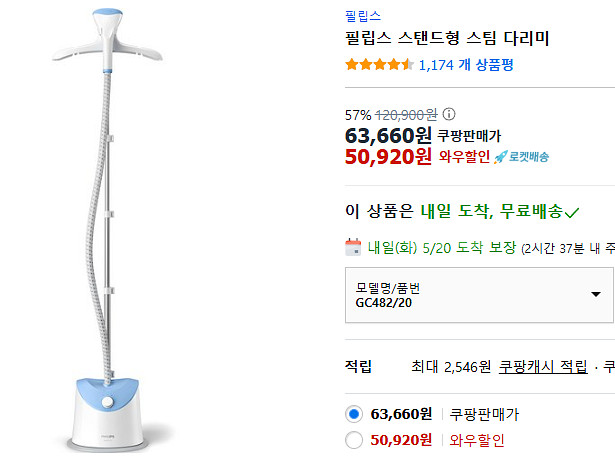Click the large red 50,920원 price

coord(388,156)
